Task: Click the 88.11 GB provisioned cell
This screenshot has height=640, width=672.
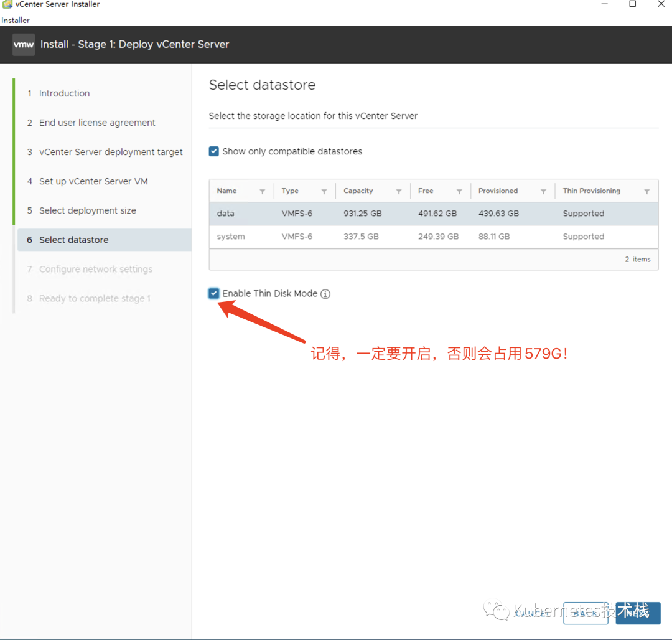Action: pyautogui.click(x=494, y=237)
